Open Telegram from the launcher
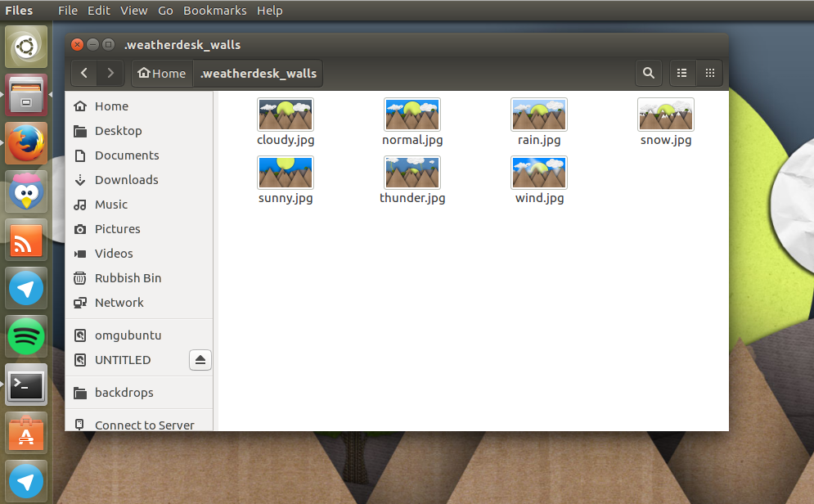814x504 pixels. (25, 288)
